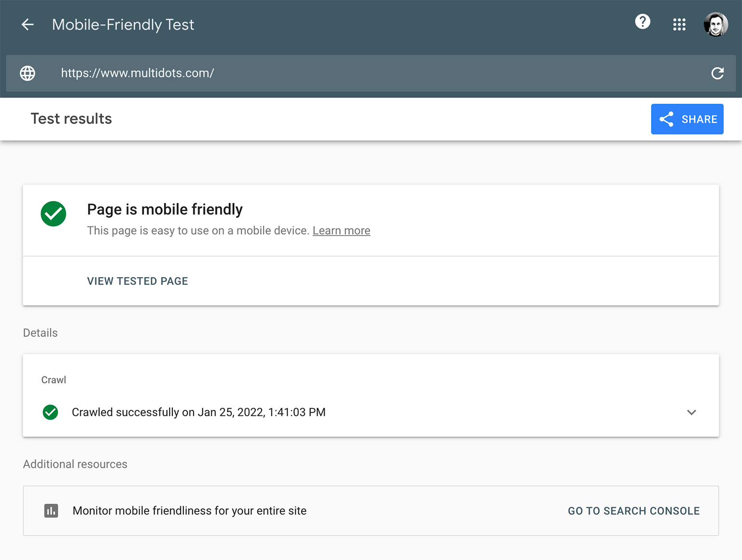This screenshot has width=742, height=560.
Task: Expand the crawl details chevron
Action: coord(691,413)
